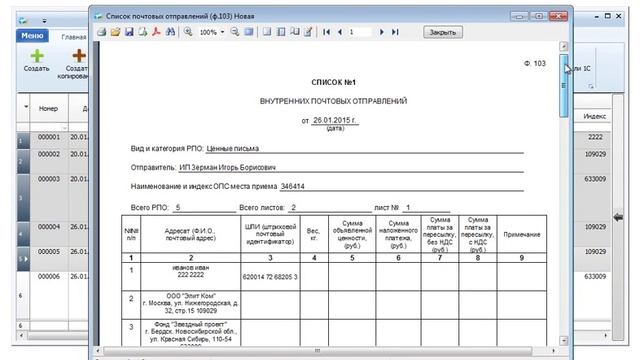Click preview vertical scrollbar down arrow

pyautogui.click(x=564, y=340)
